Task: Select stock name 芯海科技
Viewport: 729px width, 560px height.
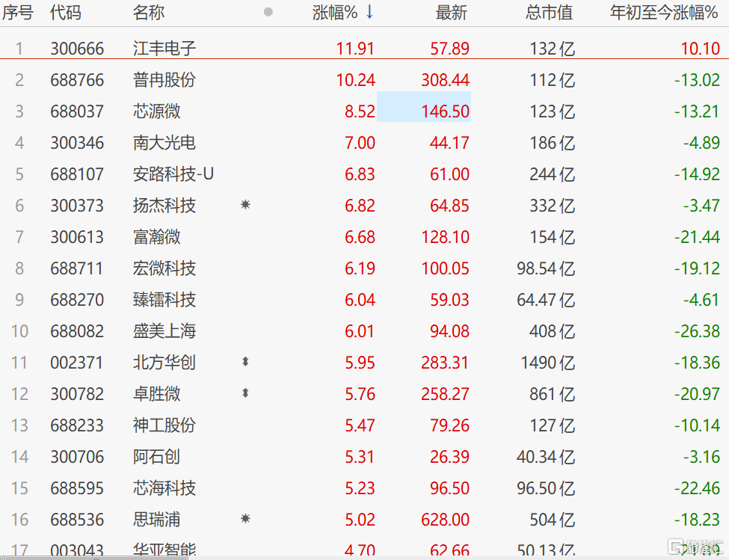Action: point(164,488)
